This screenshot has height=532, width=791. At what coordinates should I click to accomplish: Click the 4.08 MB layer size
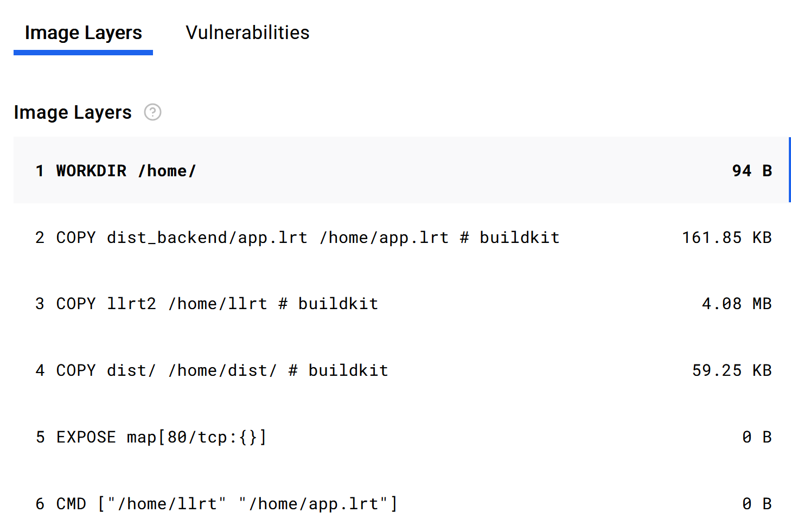point(736,304)
